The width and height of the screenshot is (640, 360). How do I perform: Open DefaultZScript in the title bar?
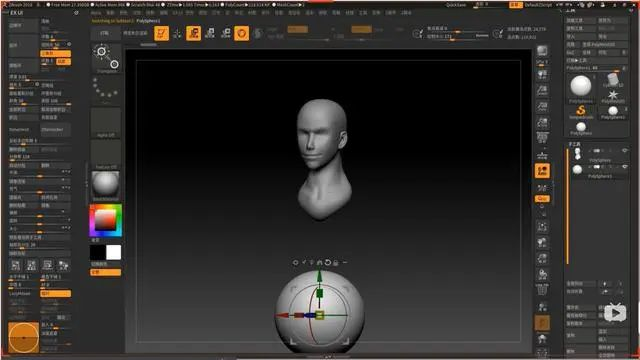pyautogui.click(x=538, y=5)
